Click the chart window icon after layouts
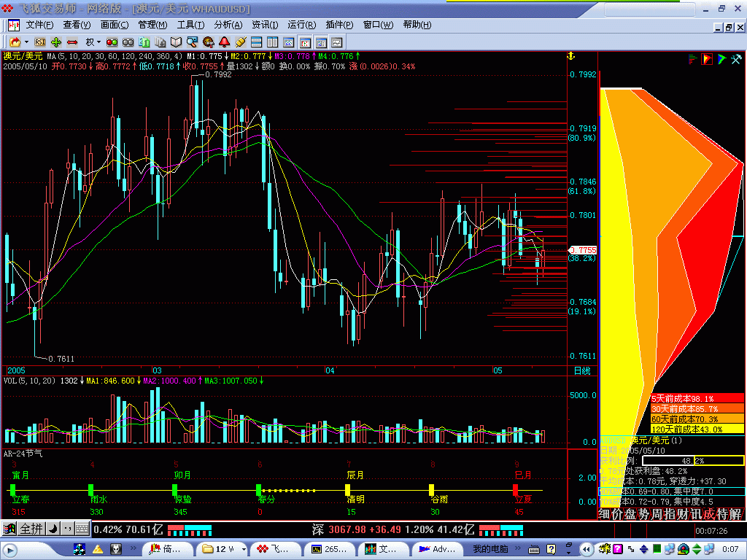 click(289, 42)
